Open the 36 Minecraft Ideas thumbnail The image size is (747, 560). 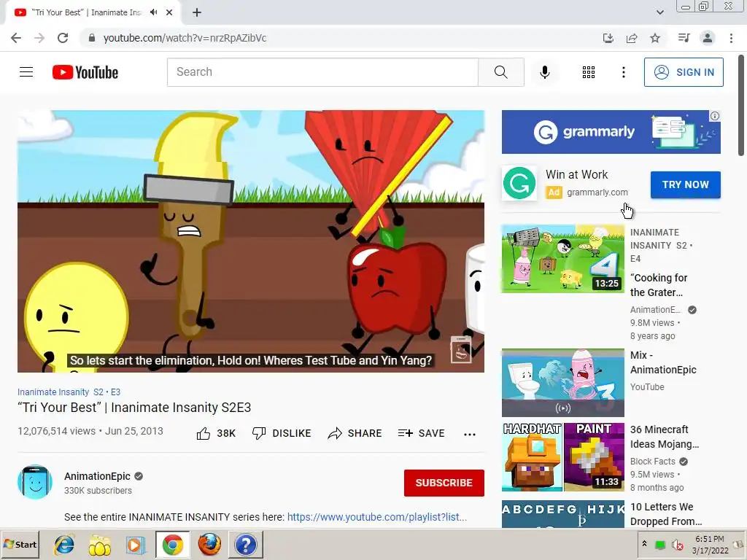pyautogui.click(x=562, y=457)
